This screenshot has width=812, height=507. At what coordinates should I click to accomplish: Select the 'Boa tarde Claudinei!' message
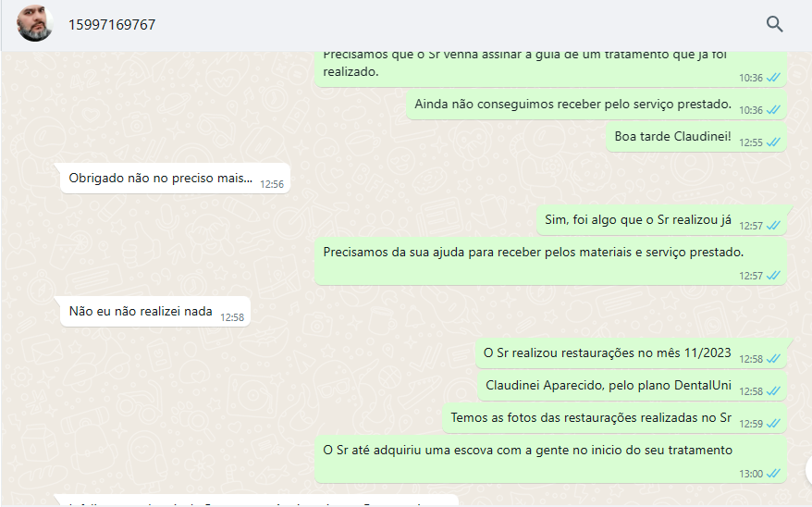pos(696,137)
